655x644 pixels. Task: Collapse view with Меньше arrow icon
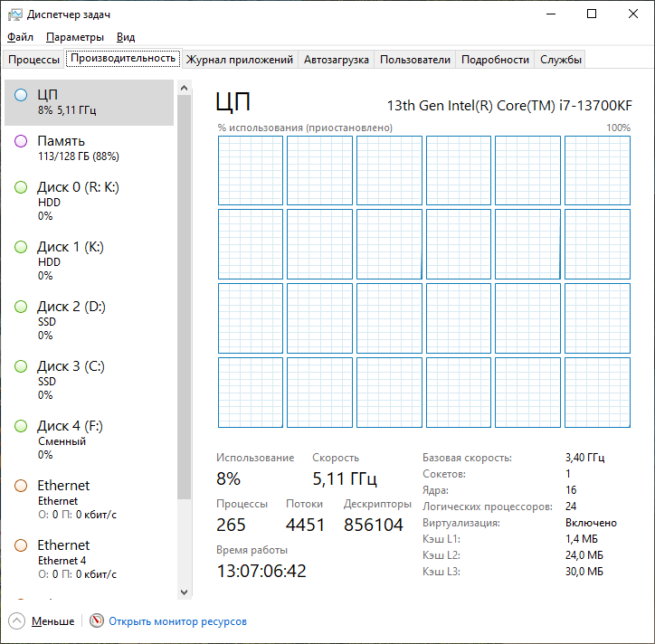[x=16, y=621]
